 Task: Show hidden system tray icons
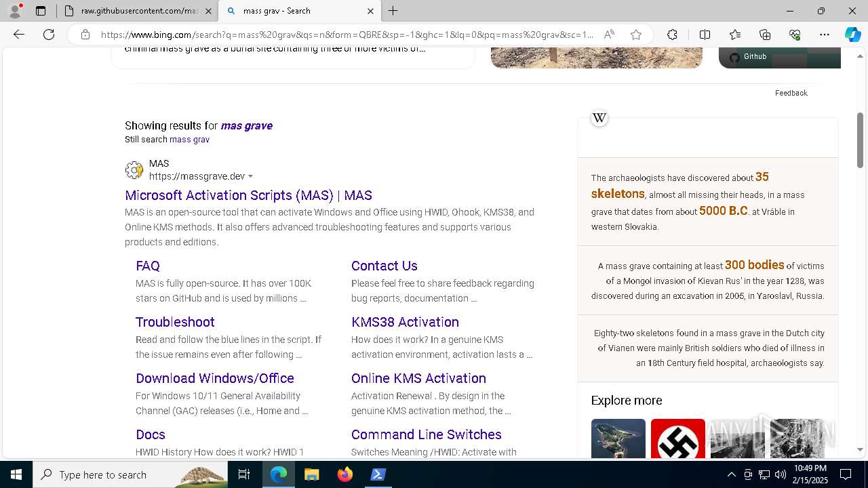point(731,474)
